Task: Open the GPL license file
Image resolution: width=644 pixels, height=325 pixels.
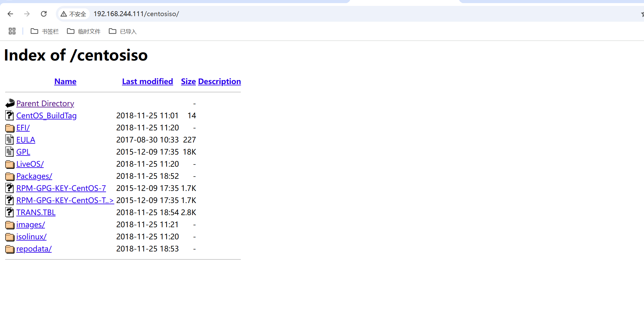Action: [23, 152]
